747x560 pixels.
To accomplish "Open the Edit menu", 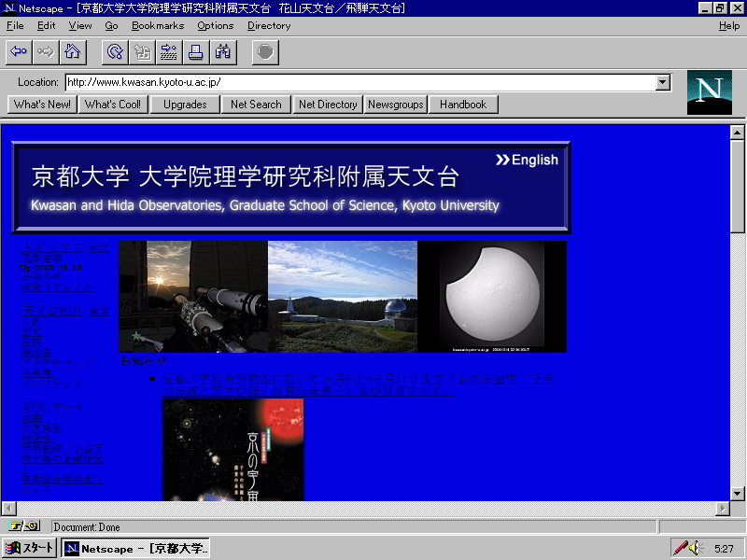I will (x=46, y=26).
